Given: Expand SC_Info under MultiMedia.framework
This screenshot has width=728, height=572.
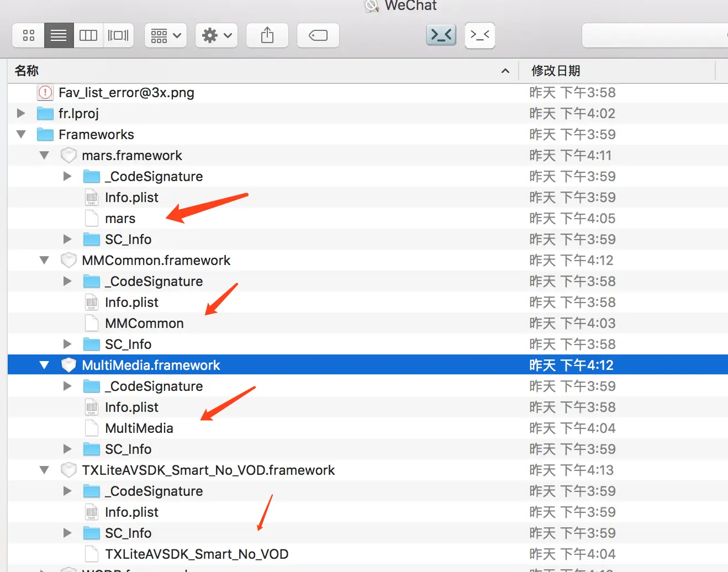Looking at the screenshot, I should [x=67, y=449].
